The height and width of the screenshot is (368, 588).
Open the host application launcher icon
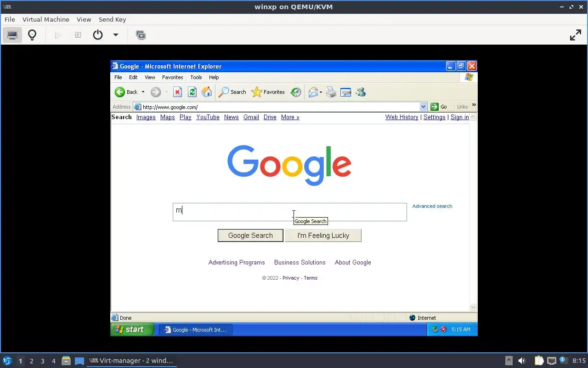tap(7, 361)
